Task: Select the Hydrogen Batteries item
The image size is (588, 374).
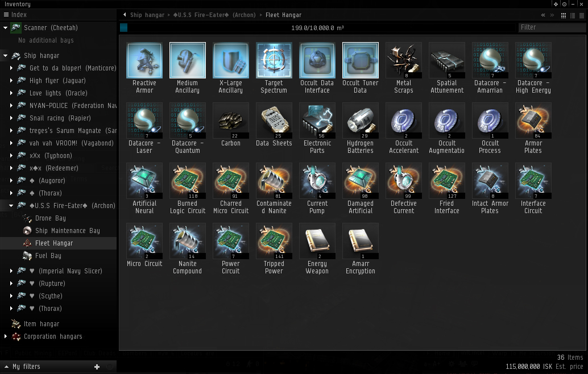Action: point(361,120)
